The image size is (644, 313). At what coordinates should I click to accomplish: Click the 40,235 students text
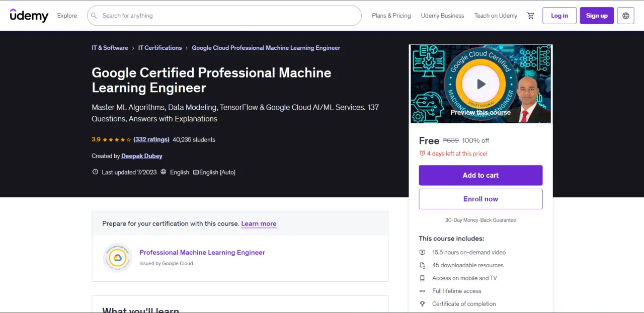click(194, 140)
